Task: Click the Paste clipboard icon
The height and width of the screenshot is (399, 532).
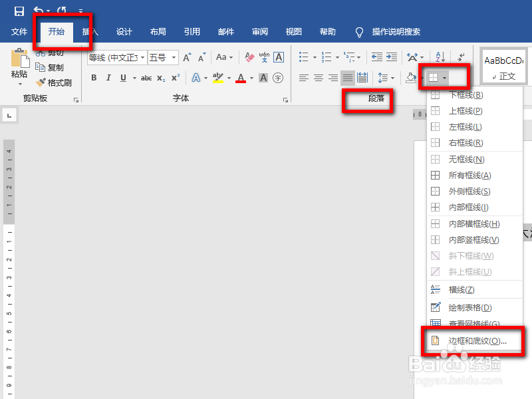Action: (20, 58)
